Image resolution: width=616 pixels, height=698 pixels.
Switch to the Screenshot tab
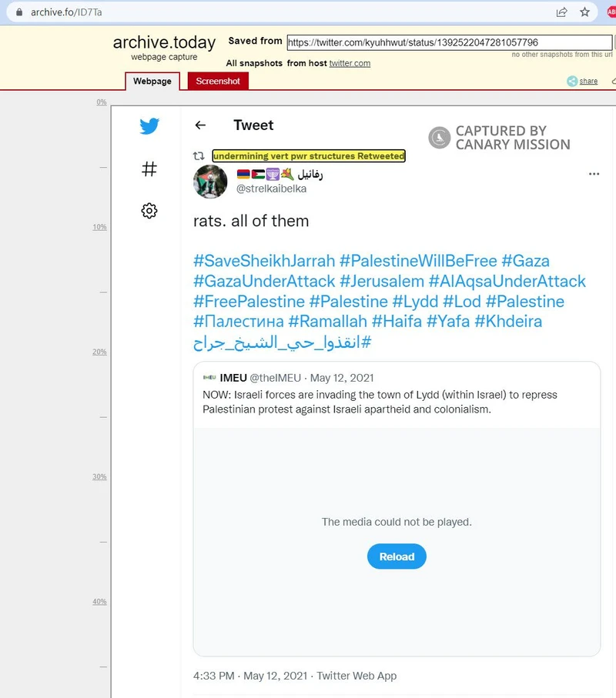pos(218,81)
